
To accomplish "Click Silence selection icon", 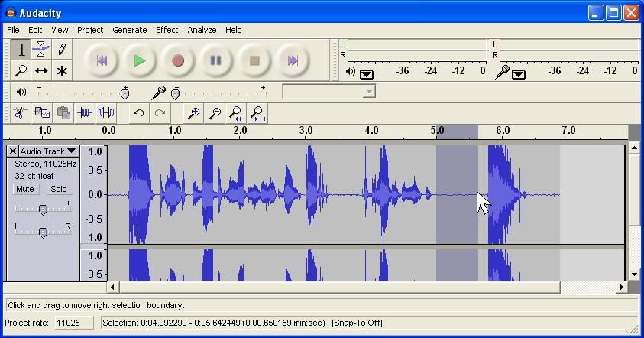I will point(106,112).
